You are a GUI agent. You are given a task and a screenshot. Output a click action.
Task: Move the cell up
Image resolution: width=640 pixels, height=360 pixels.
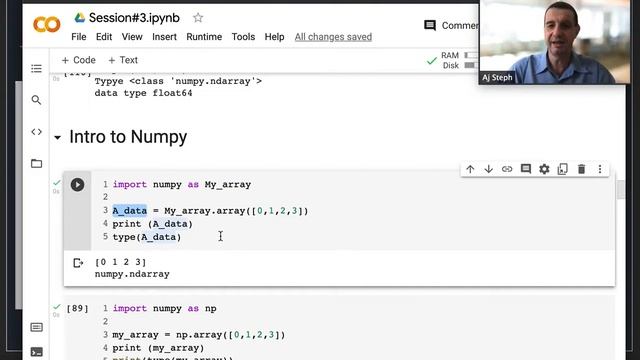pos(470,169)
